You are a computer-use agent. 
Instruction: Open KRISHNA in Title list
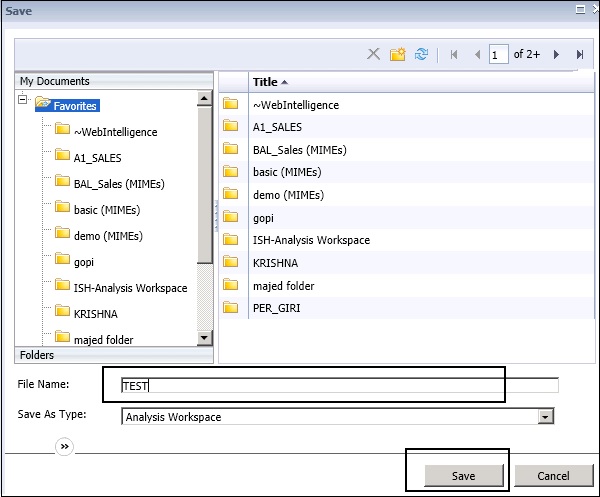[x=276, y=263]
